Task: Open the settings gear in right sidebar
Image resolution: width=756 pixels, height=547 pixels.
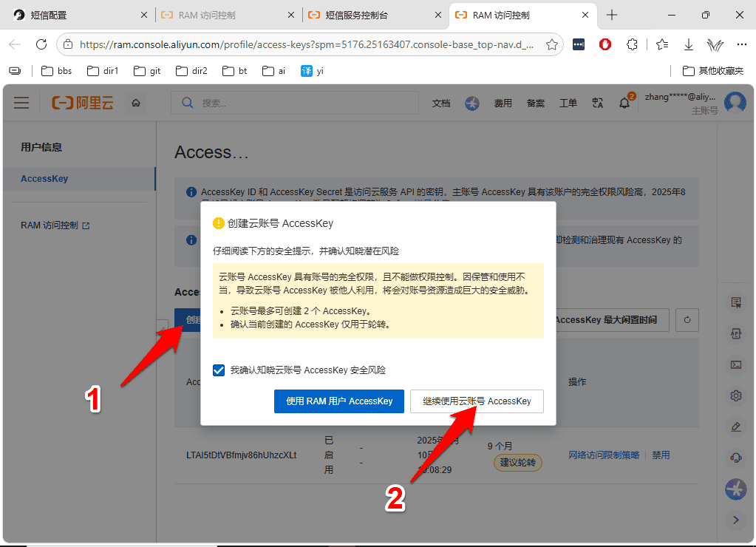Action: [736, 395]
